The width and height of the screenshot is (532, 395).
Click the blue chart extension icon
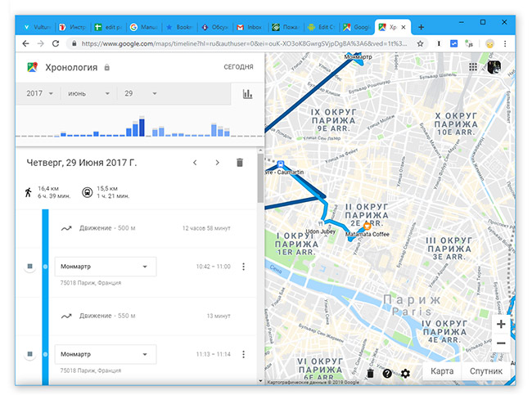pos(453,43)
